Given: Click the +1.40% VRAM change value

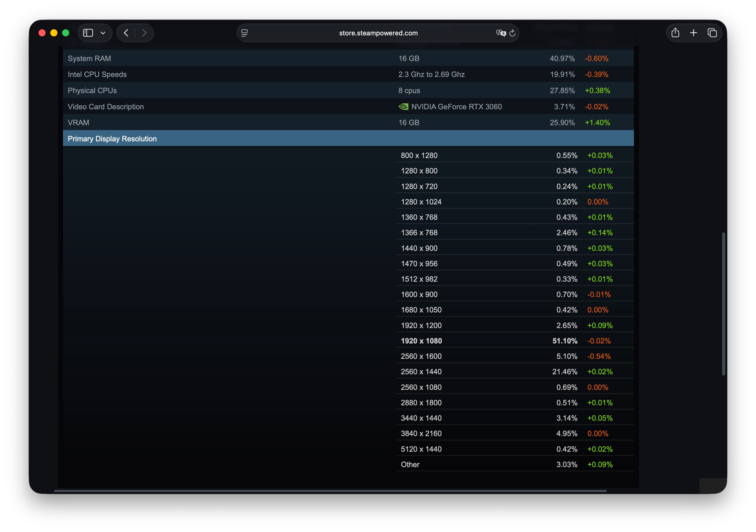Looking at the screenshot, I should tap(597, 123).
